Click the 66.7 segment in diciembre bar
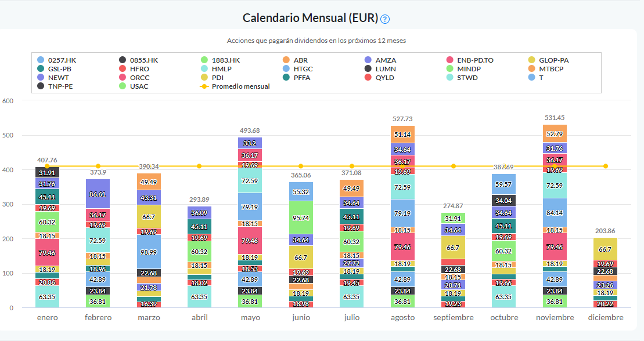This screenshot has height=341, width=644. 605,249
